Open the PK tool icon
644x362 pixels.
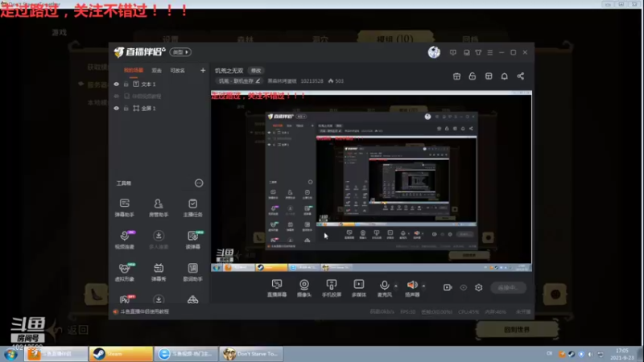126,298
